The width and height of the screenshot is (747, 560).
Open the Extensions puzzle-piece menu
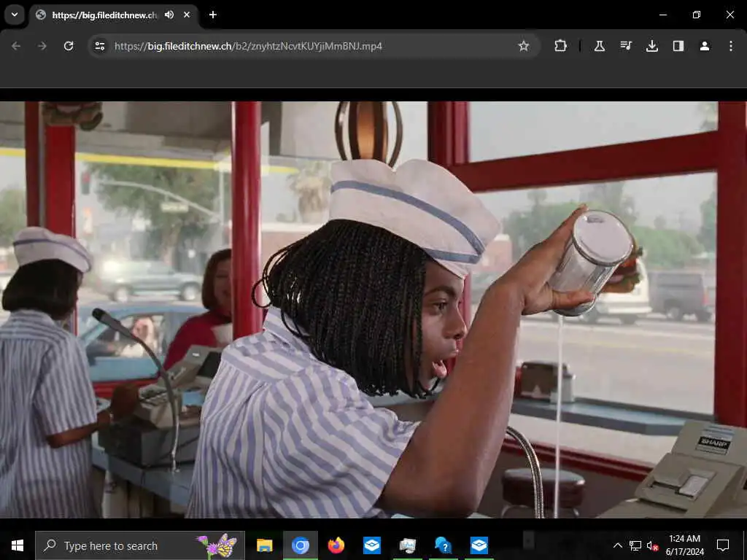561,46
